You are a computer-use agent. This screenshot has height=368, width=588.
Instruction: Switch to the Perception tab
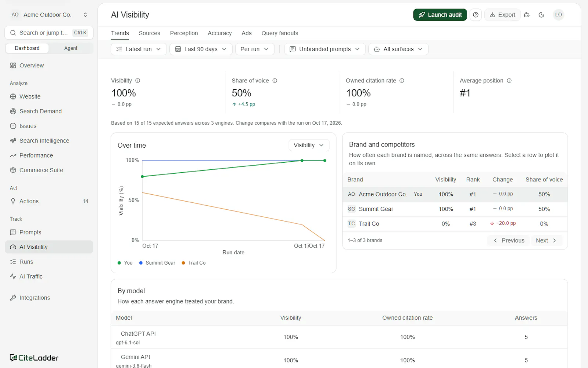pyautogui.click(x=184, y=33)
